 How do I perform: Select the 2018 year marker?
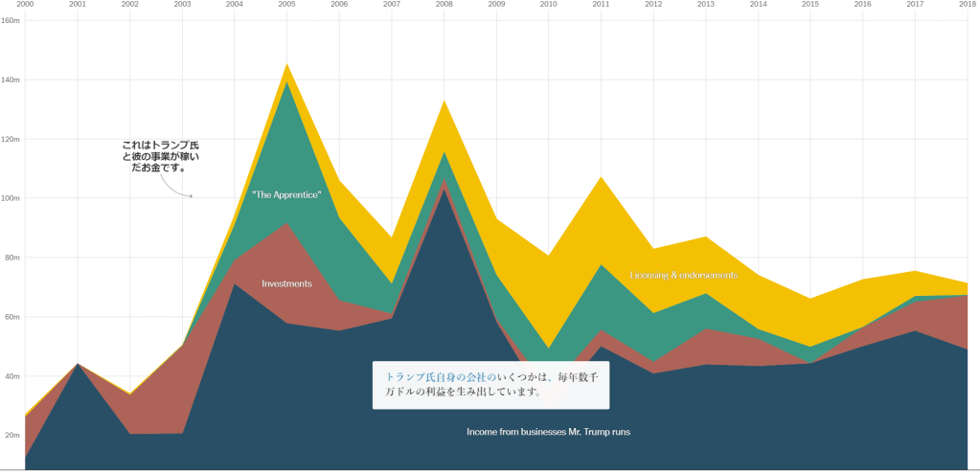coord(967,5)
